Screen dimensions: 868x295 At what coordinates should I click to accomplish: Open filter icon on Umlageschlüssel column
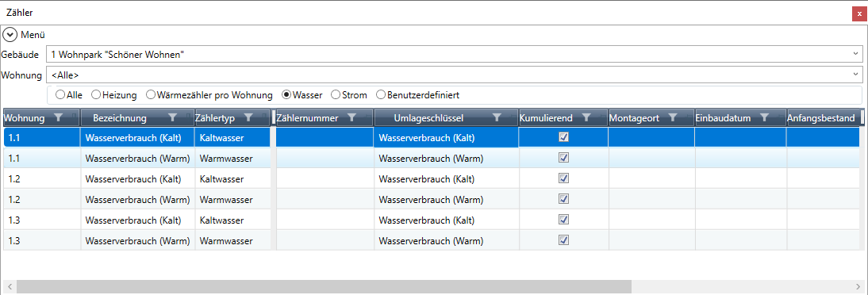click(497, 117)
